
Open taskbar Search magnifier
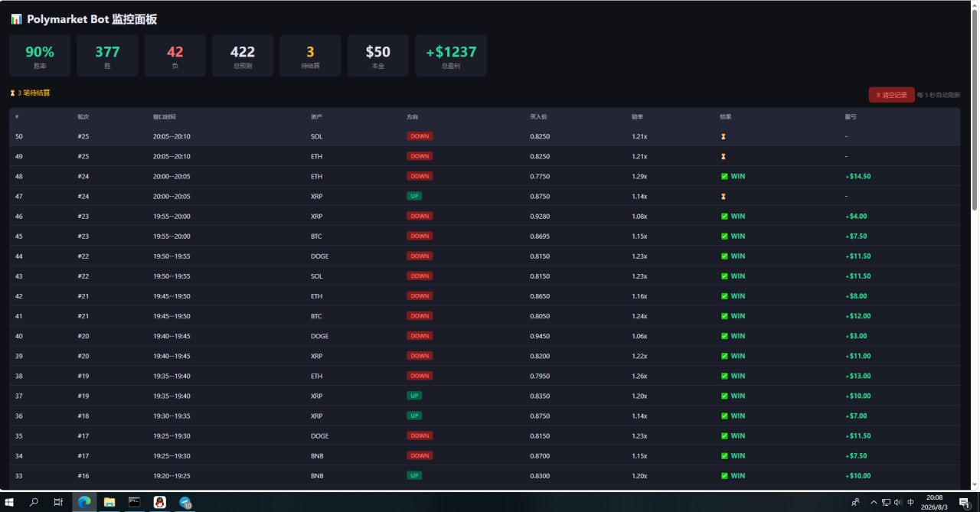(x=34, y=502)
